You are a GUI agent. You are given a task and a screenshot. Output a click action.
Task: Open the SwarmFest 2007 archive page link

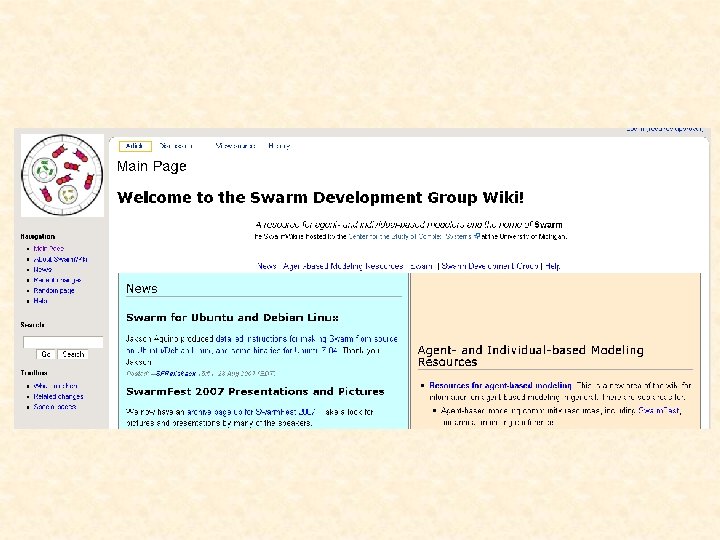pyautogui.click(x=251, y=412)
